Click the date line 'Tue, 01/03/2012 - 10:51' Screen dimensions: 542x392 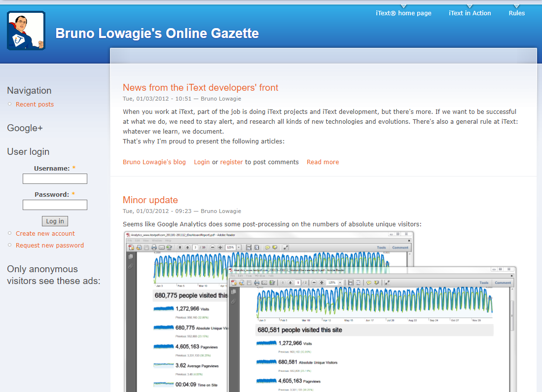(157, 99)
